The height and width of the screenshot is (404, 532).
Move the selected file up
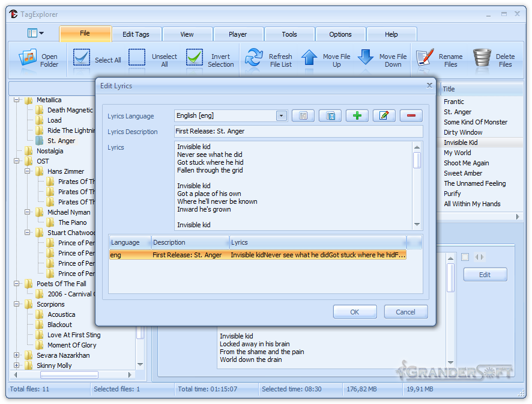pyautogui.click(x=310, y=58)
